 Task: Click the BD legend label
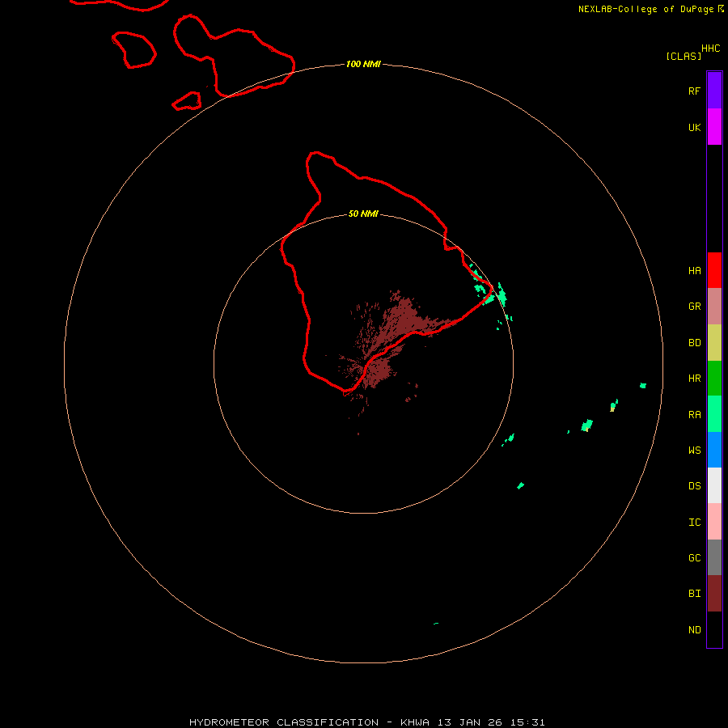694,343
